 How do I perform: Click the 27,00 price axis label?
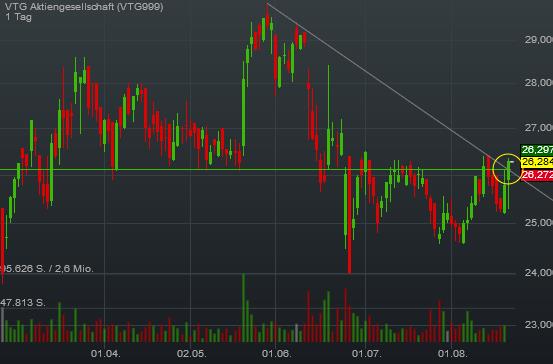tap(539, 127)
